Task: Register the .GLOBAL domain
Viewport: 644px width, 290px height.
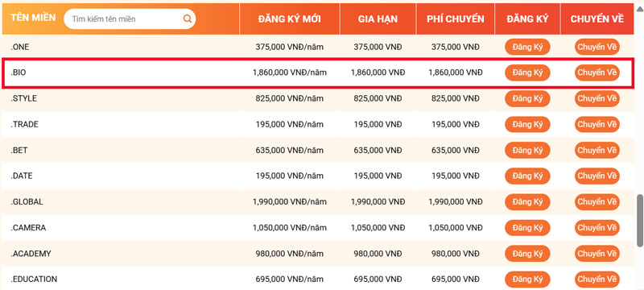Action: point(527,201)
